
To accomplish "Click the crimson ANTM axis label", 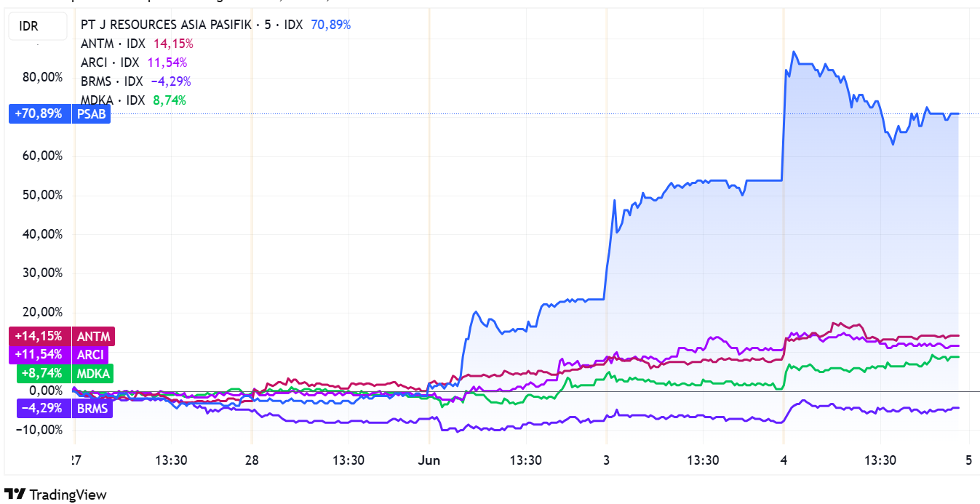I will [93, 337].
